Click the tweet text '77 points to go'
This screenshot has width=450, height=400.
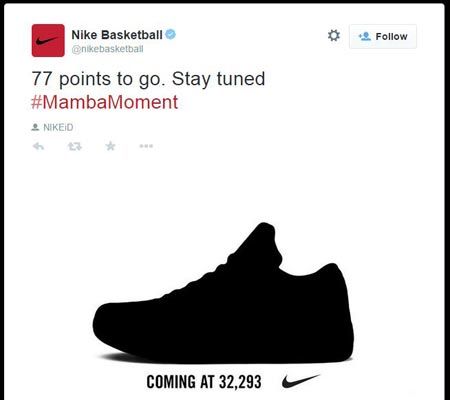(x=100, y=79)
